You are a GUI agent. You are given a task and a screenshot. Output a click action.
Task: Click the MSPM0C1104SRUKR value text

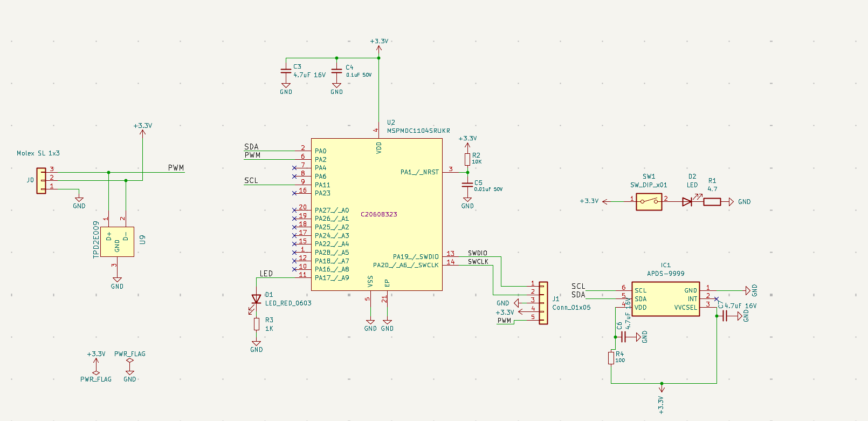(418, 131)
